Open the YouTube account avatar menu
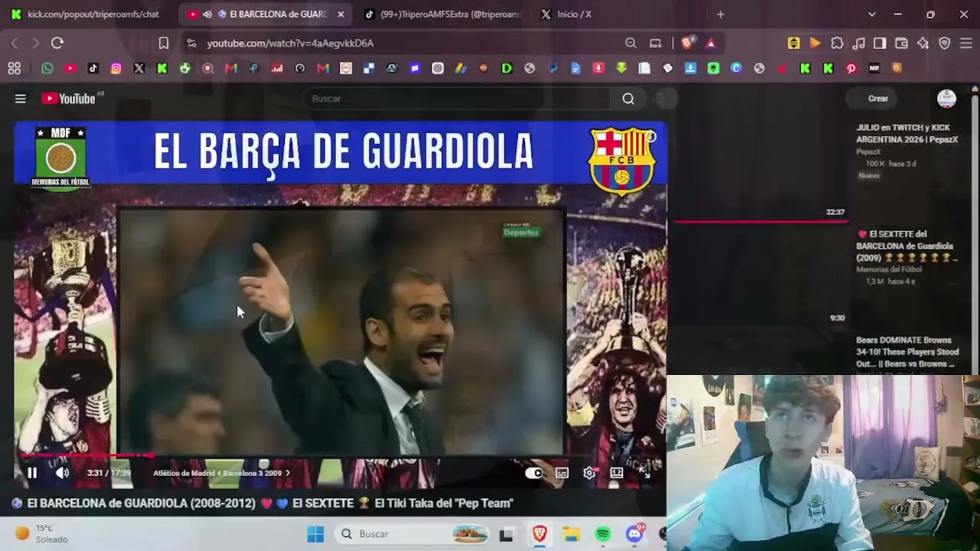 [947, 99]
